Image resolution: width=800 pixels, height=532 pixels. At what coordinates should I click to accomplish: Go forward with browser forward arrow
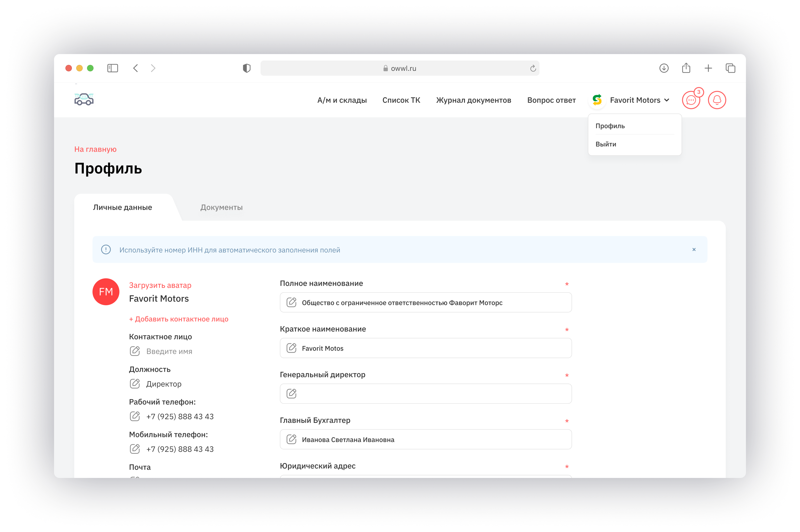153,68
